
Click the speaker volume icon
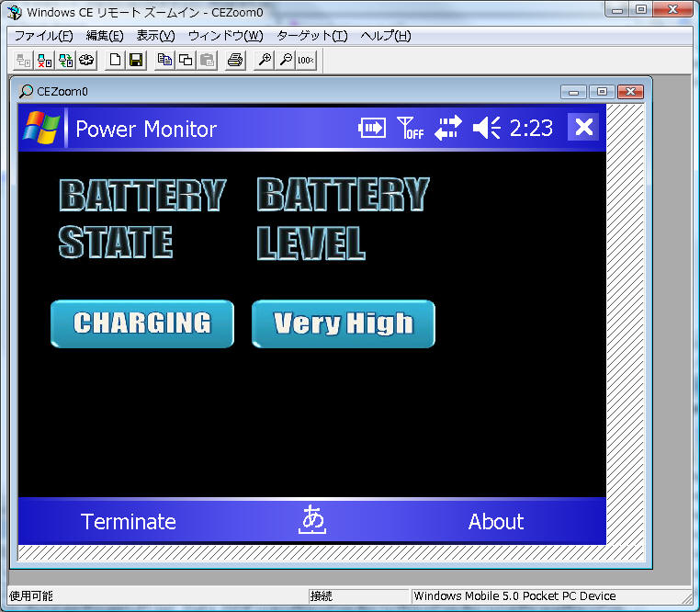point(487,129)
